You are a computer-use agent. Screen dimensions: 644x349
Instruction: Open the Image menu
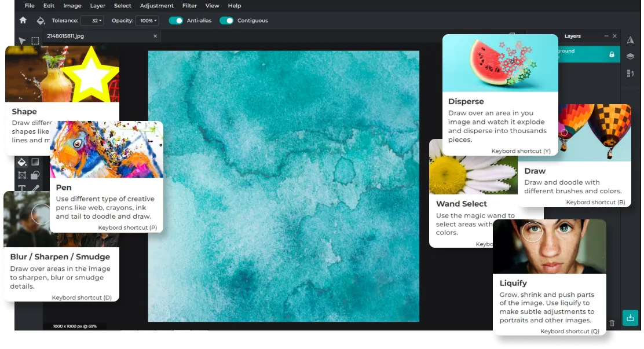click(x=72, y=6)
